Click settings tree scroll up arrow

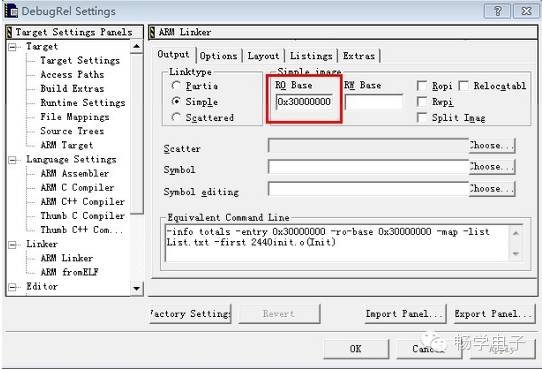[137, 46]
